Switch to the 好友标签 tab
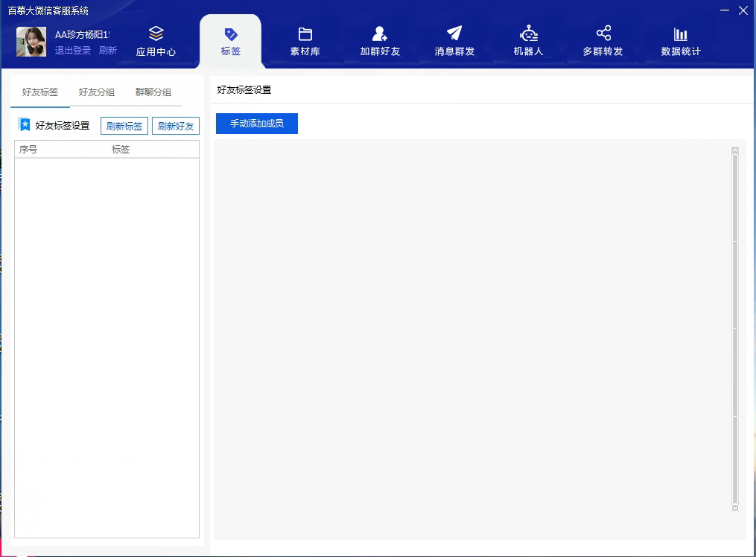Screen dimensions: 756x557 40,92
